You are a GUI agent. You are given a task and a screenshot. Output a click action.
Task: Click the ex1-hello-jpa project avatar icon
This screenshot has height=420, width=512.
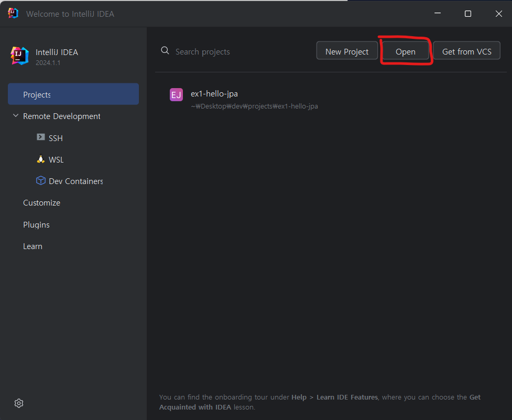coord(176,94)
